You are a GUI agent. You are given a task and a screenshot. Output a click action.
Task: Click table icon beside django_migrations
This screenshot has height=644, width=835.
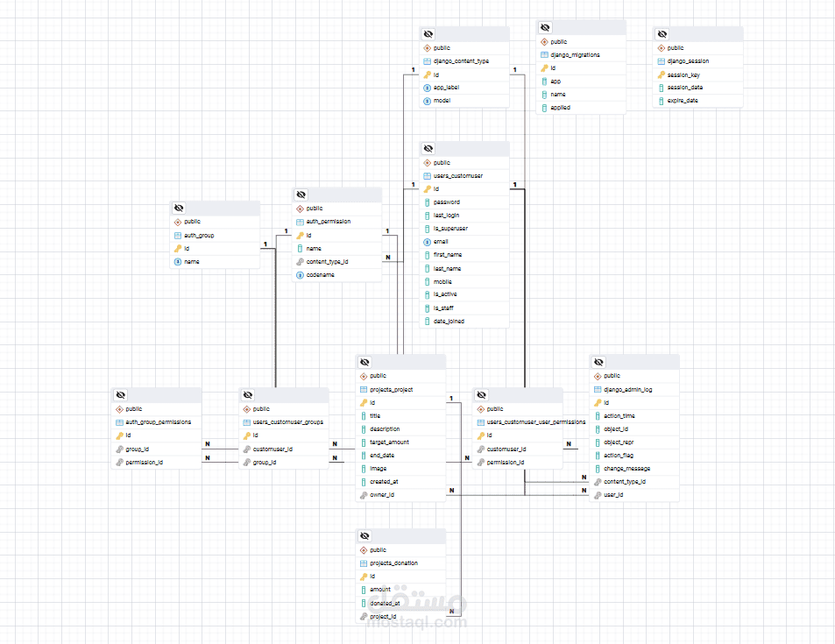544,55
